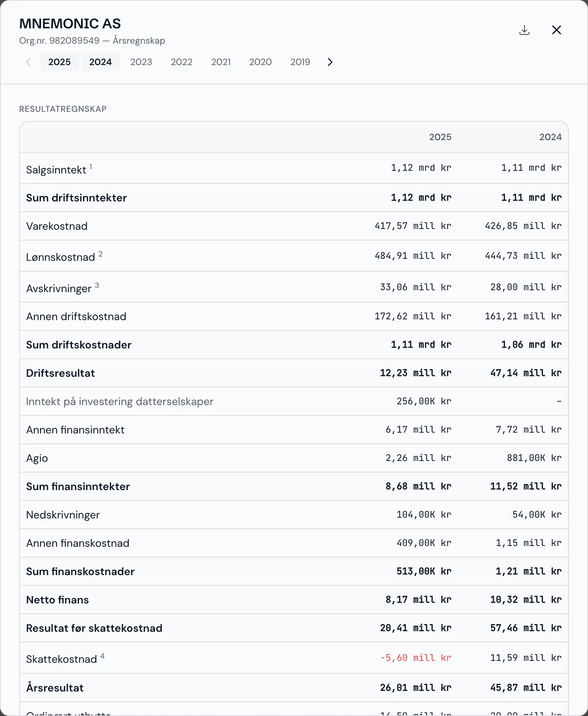Viewport: 588px width, 716px height.
Task: Show earlier years with left chevron
Action: pyautogui.click(x=28, y=62)
